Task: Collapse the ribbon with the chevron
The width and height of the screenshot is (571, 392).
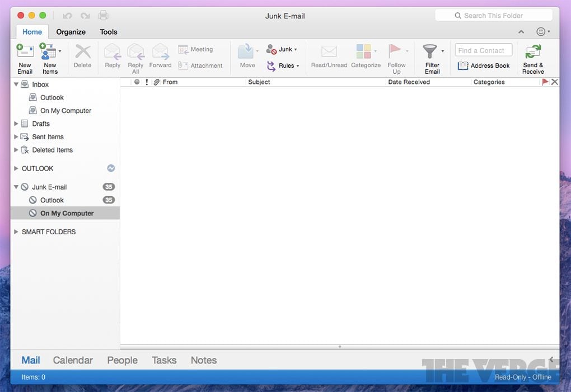Action: pos(521,32)
